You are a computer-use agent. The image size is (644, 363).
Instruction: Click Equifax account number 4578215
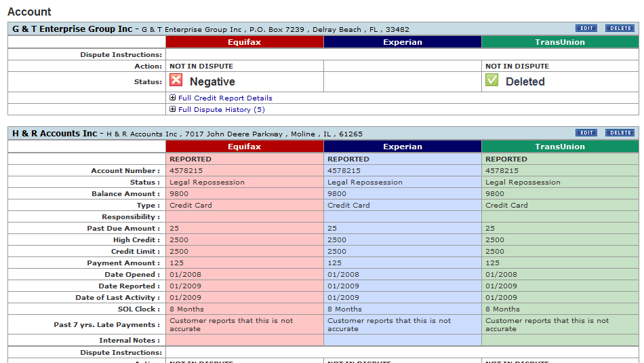point(186,170)
